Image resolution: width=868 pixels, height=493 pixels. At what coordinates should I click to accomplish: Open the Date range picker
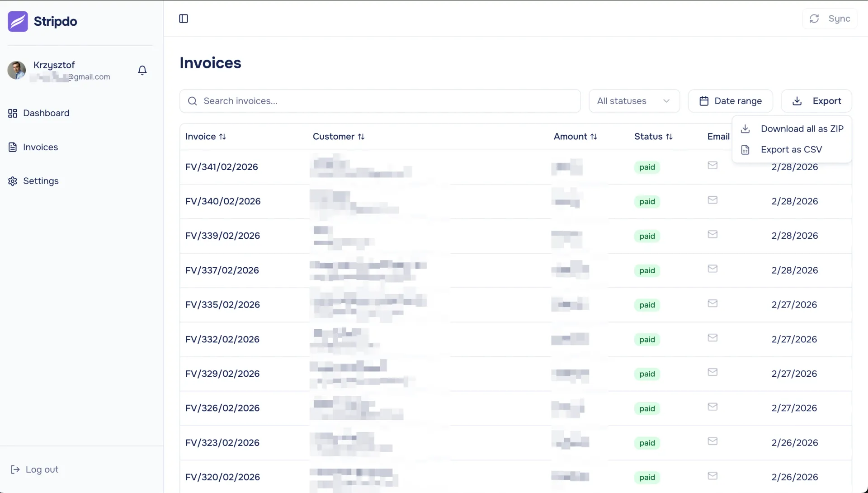[730, 101]
